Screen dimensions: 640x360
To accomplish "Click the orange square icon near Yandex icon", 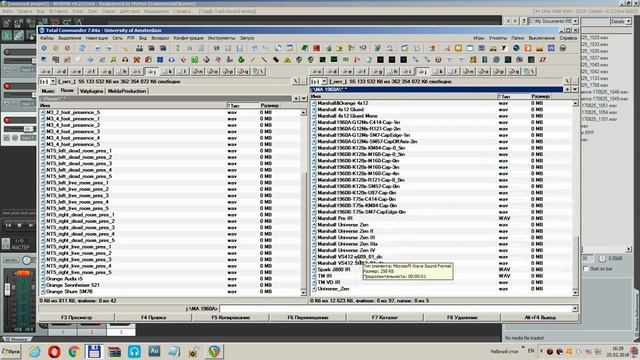I will (x=528, y=48).
